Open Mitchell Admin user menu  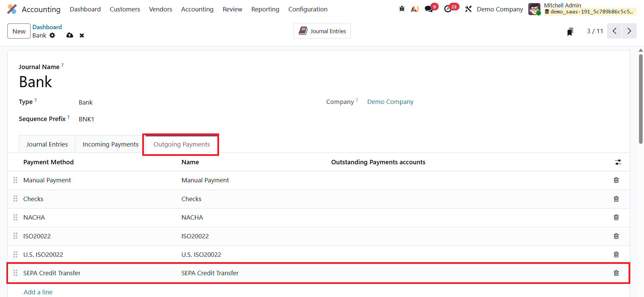pyautogui.click(x=582, y=9)
